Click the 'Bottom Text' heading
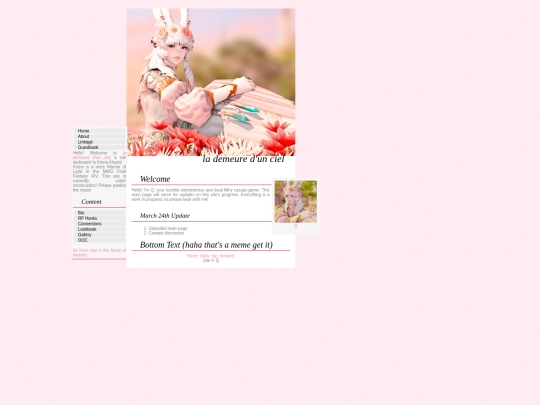Viewport: 540px width, 405px height. pos(206,245)
